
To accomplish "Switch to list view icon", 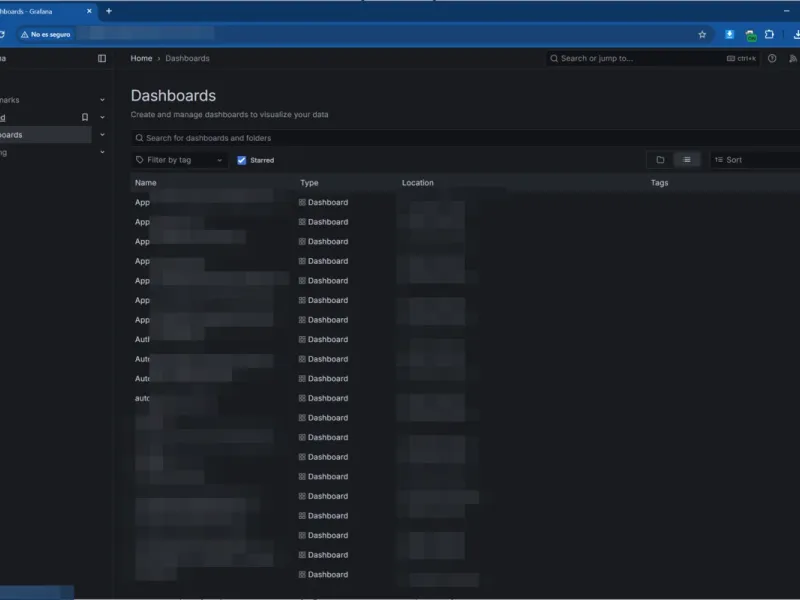I will 687,160.
